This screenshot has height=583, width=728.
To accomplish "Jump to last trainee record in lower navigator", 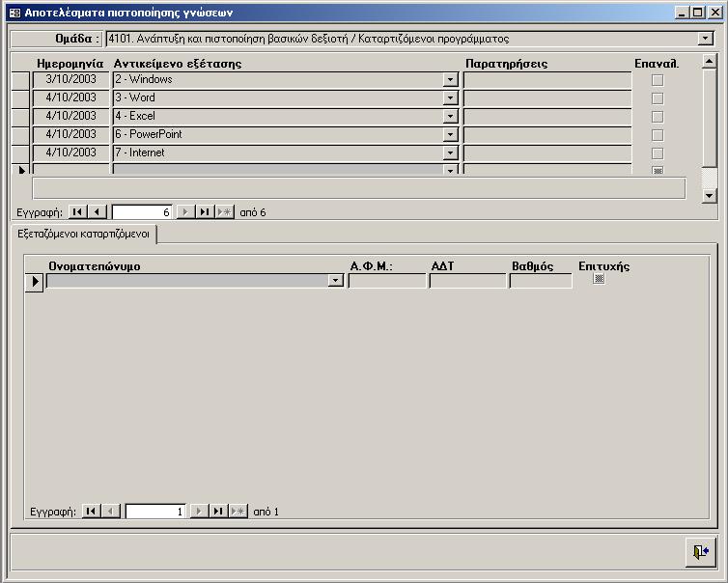I will tap(218, 512).
